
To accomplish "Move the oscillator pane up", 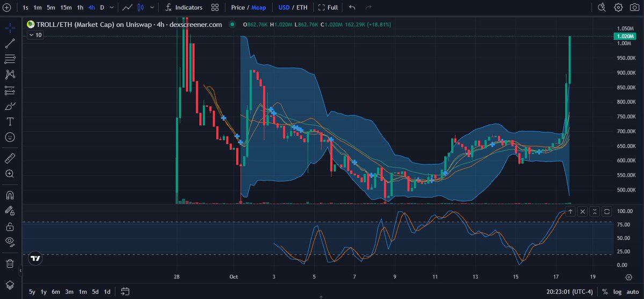I will coord(570,211).
